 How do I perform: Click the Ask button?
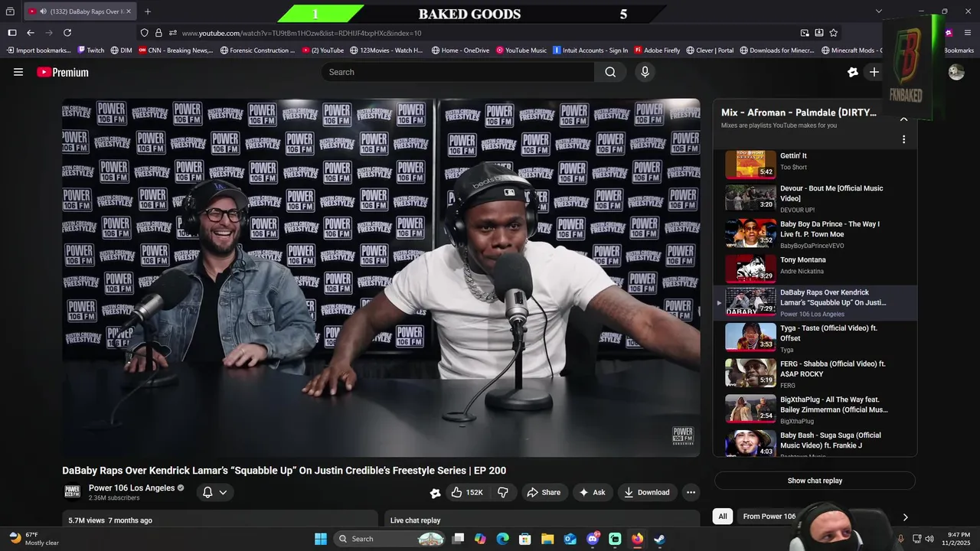(x=593, y=492)
